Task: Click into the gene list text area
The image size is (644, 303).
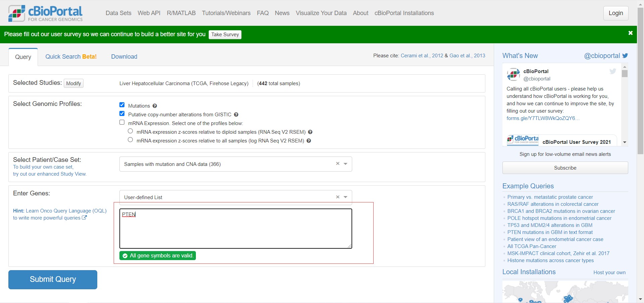Action: pos(236,229)
